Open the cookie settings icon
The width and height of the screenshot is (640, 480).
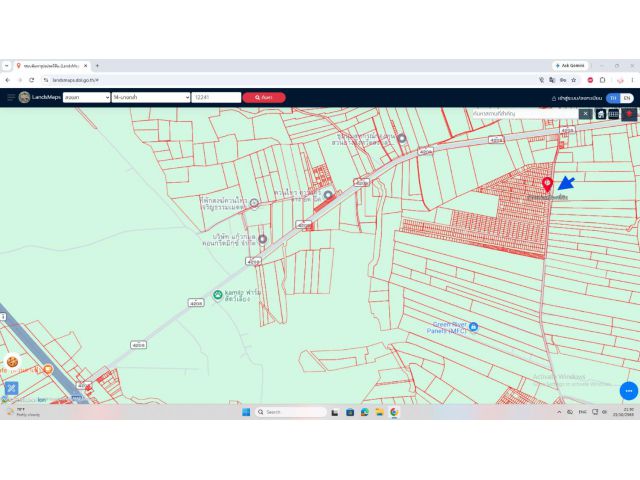12,362
